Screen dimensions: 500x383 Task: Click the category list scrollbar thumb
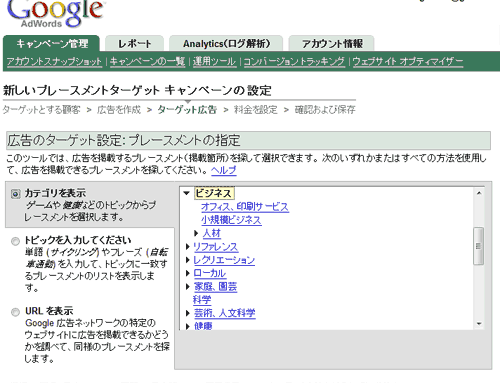(x=479, y=246)
